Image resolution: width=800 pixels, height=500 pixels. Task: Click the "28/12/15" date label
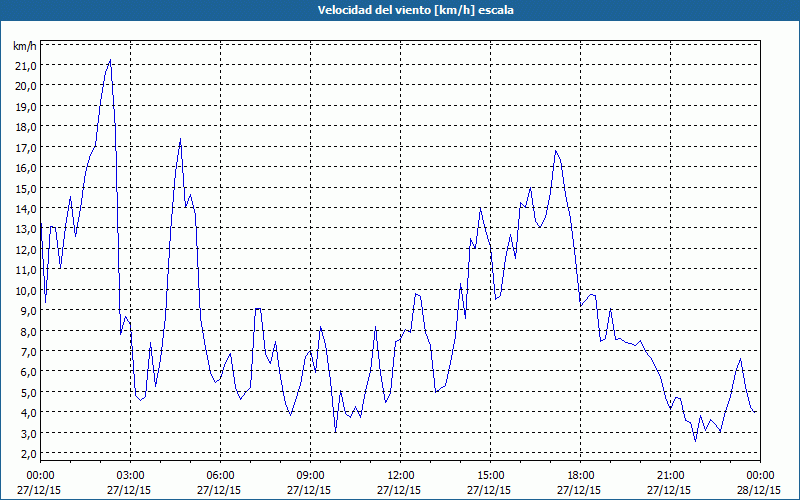(x=760, y=490)
